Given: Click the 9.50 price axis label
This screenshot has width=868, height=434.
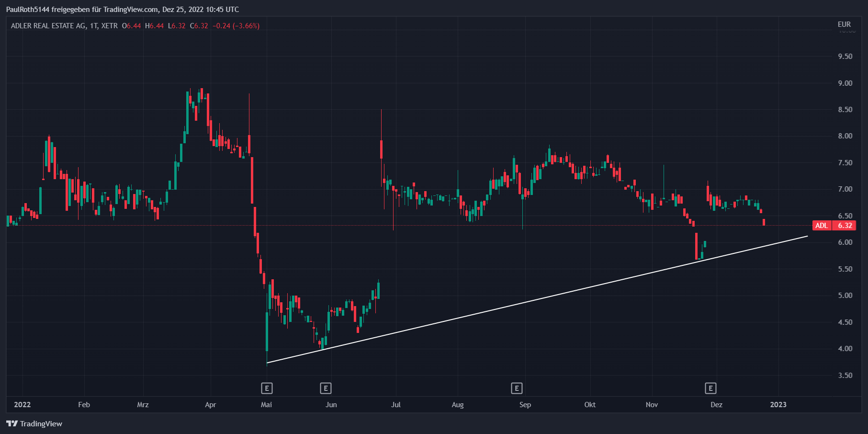Looking at the screenshot, I should tap(845, 57).
